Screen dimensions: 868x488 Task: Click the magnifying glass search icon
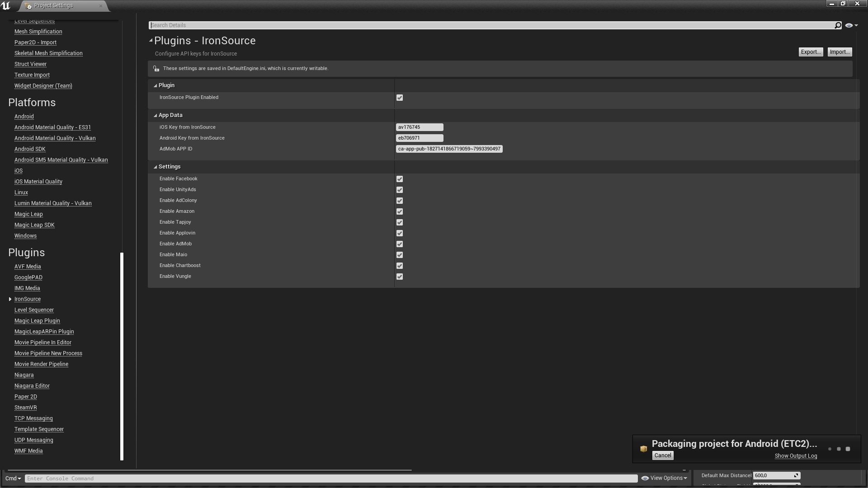(x=838, y=25)
